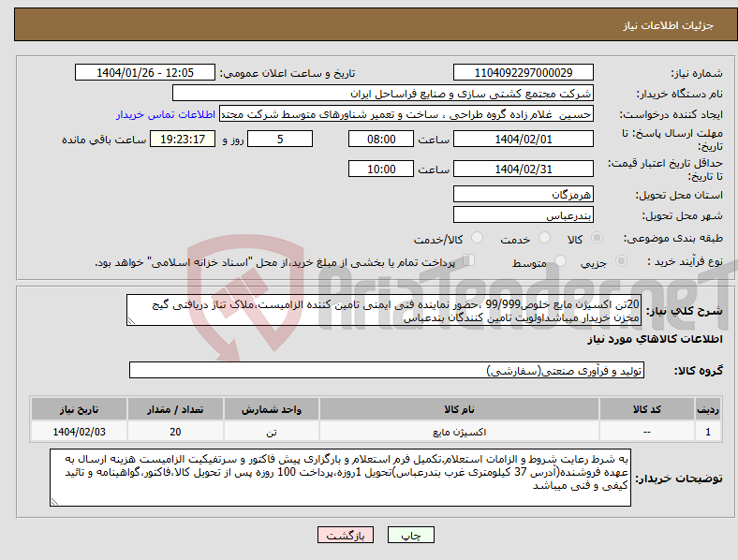Click the remaining days field showing 5
Viewport: 738px width, 560px height.
click(x=280, y=139)
